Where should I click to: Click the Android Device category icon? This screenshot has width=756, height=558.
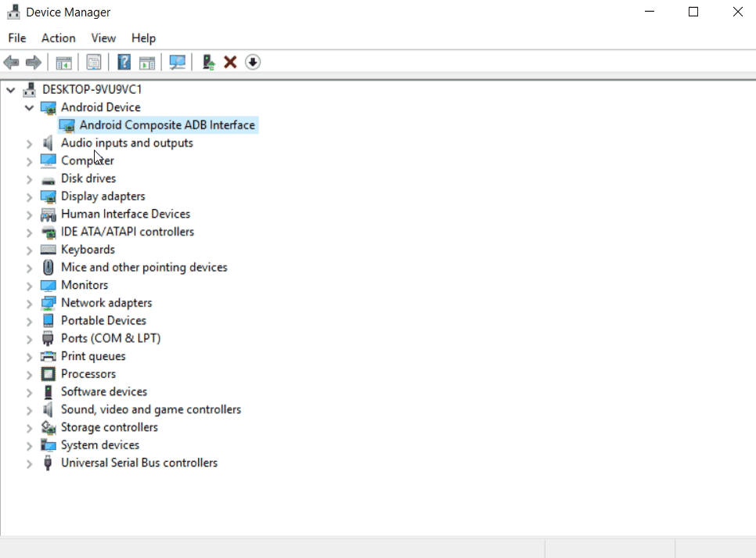(49, 107)
